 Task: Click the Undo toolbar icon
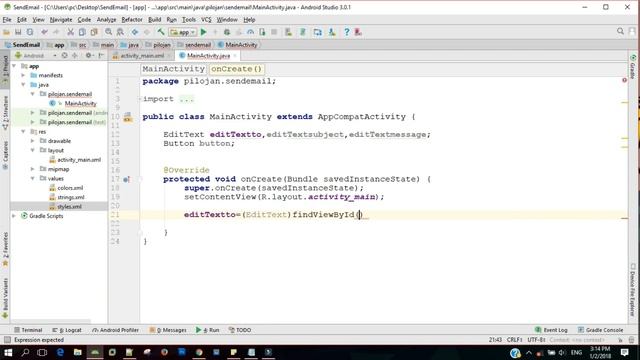point(44,32)
